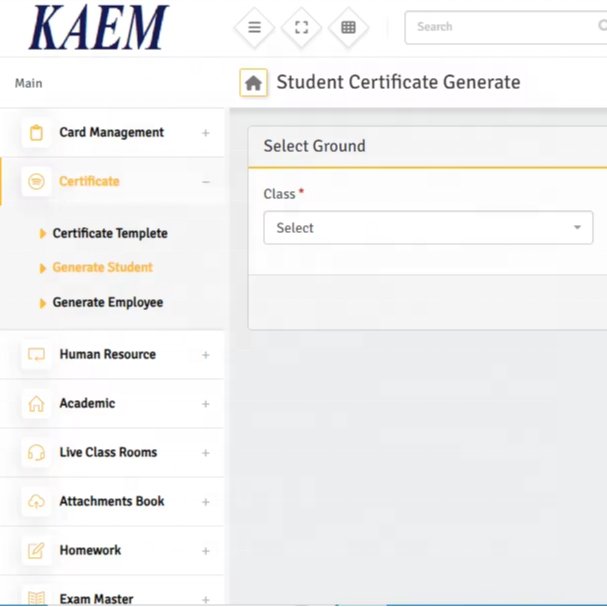607x607 pixels.
Task: Click the Human Resource monitor icon
Action: click(37, 355)
